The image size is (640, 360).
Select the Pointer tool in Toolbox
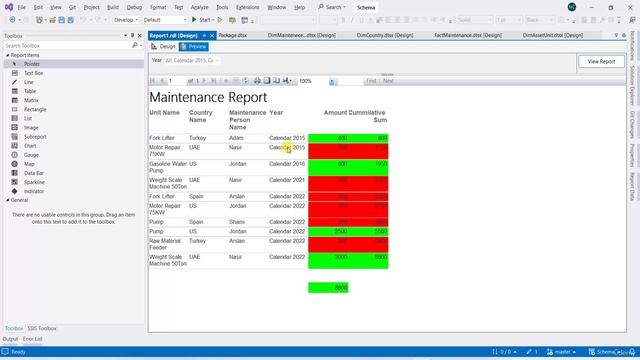73,64
